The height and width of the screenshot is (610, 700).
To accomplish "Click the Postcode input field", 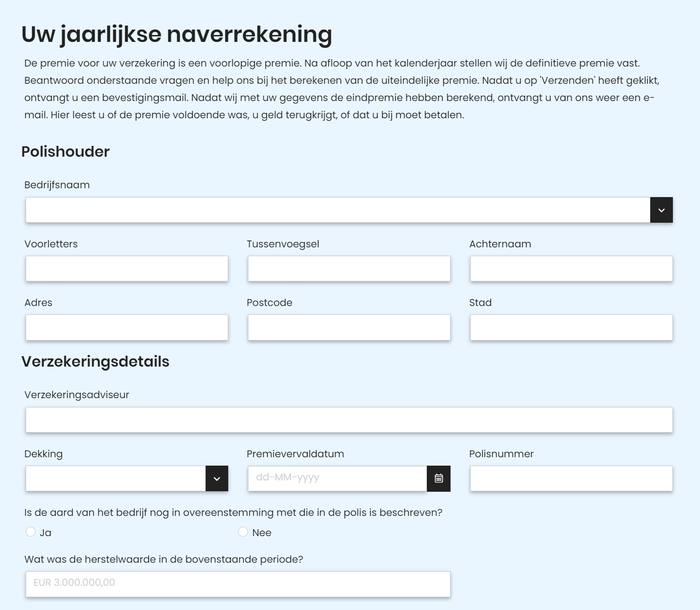I will 349,327.
